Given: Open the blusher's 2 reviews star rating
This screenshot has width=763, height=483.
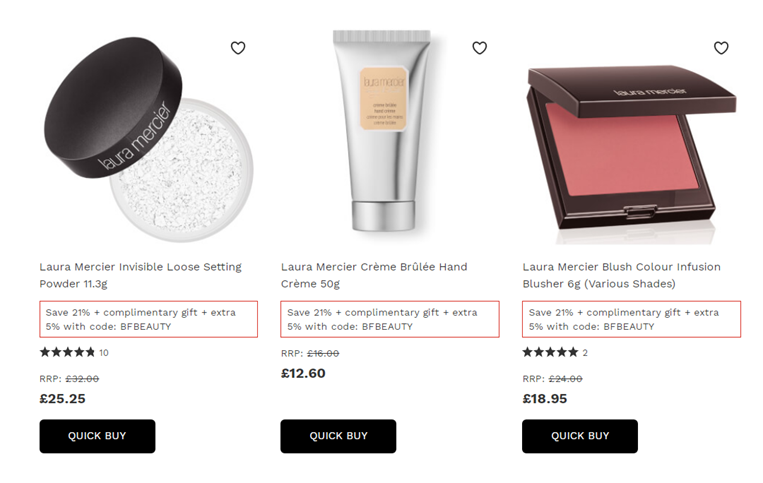Looking at the screenshot, I should click(x=555, y=353).
